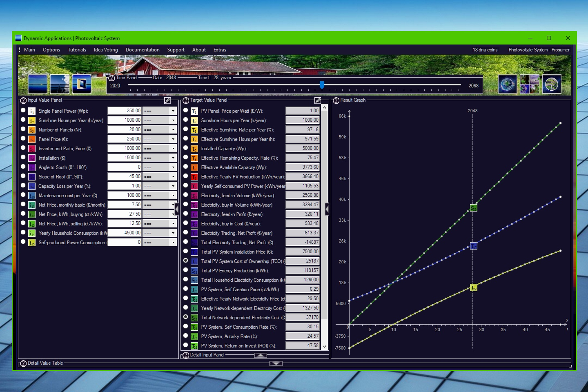Select the Electricity Trading Net Profit radio button

(185, 232)
